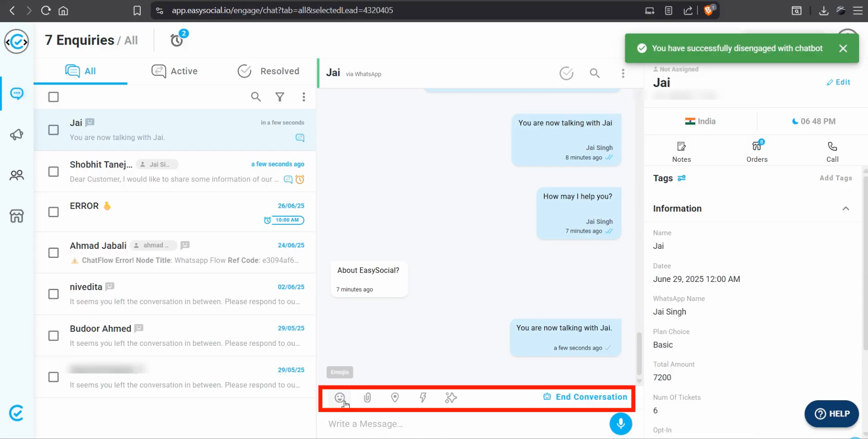868x439 pixels.
Task: Open quick replies lightning bolt icon
Action: [x=423, y=398]
